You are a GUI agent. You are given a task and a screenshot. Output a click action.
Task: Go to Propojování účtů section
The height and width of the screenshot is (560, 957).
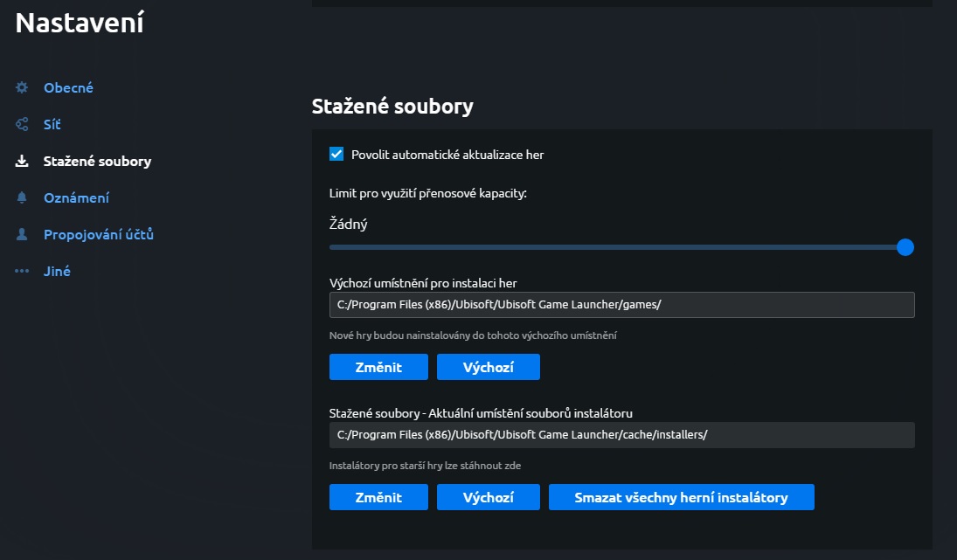coord(98,234)
